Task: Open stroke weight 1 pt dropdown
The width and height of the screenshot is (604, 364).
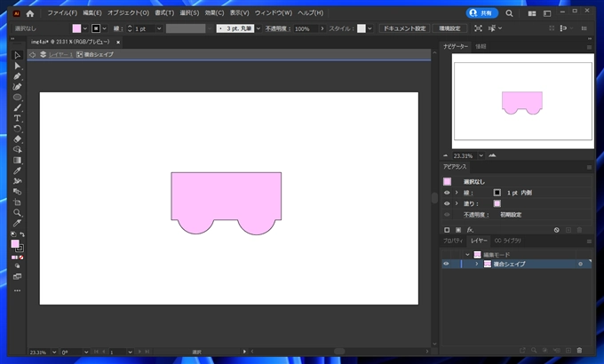Action: point(159,28)
